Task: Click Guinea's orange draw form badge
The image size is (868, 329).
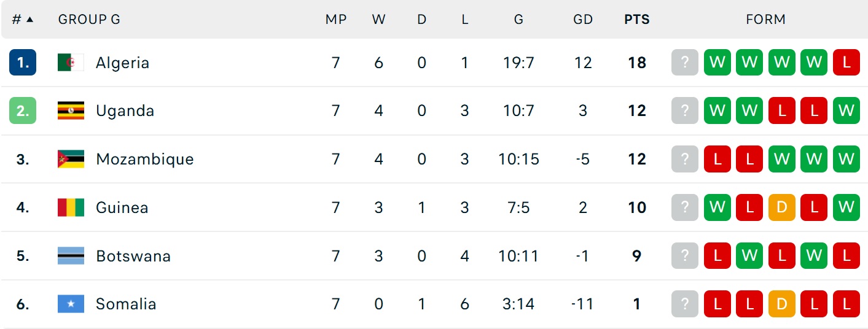Action: 781,207
